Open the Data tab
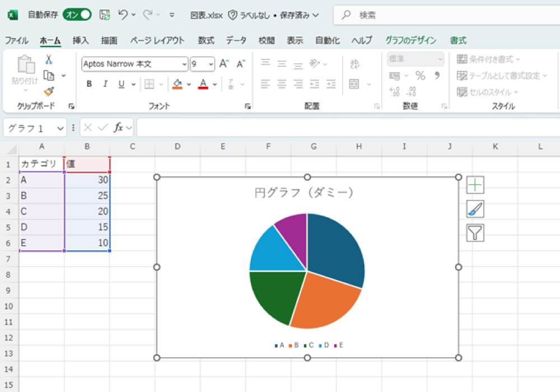The image size is (560, 392). [x=236, y=40]
